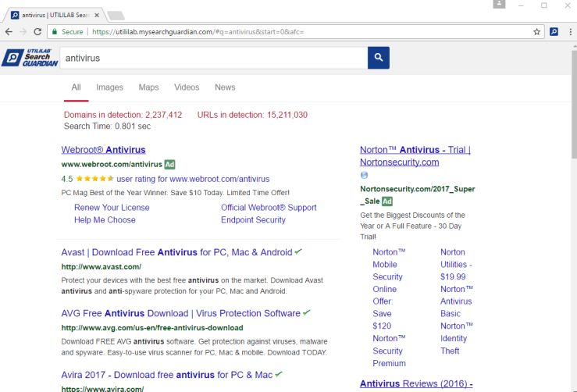Select the antivirus UTILILAB browser tab
The height and width of the screenshot is (392, 577).
(55, 15)
